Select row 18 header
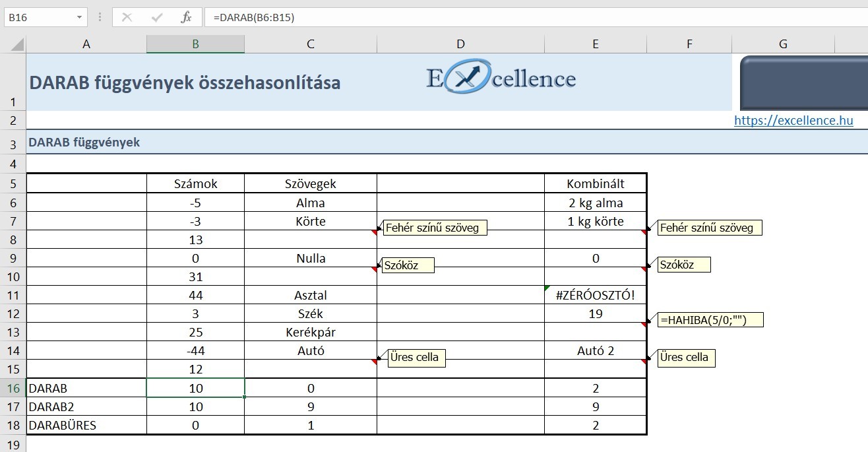 (13, 425)
